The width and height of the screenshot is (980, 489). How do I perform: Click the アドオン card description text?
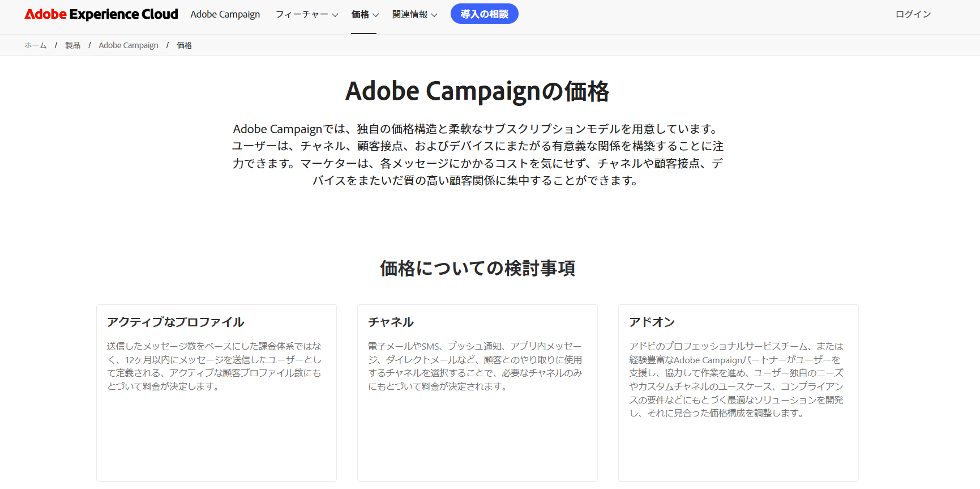pos(737,380)
